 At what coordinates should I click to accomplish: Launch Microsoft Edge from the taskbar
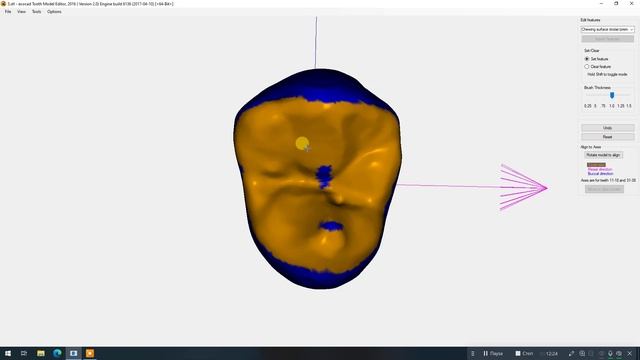tap(57, 353)
